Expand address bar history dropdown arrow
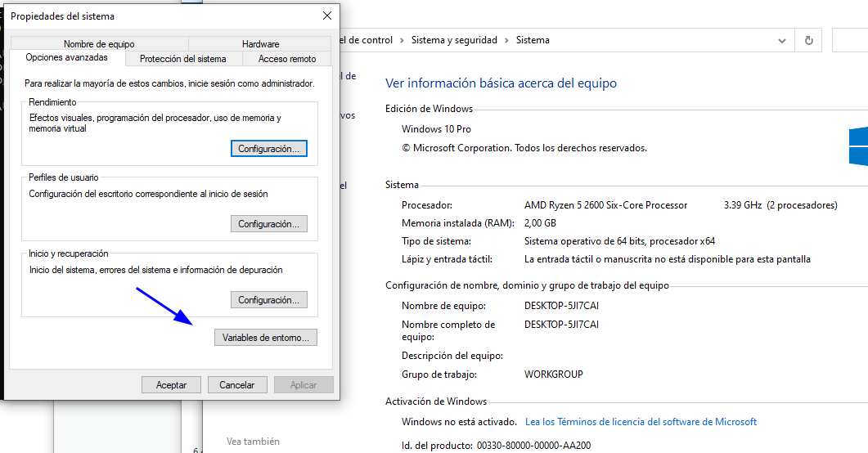The height and width of the screenshot is (453, 868). 781,40
